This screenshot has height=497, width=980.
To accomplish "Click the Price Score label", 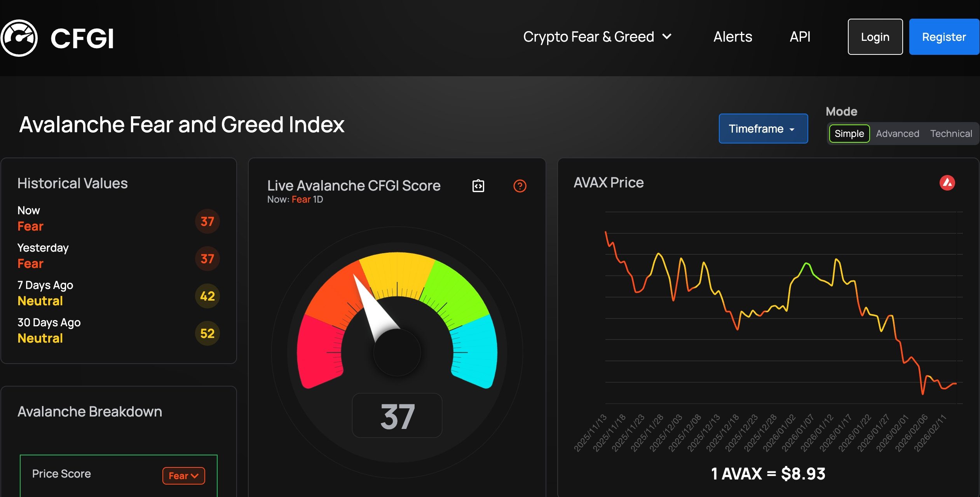I will click(x=61, y=474).
